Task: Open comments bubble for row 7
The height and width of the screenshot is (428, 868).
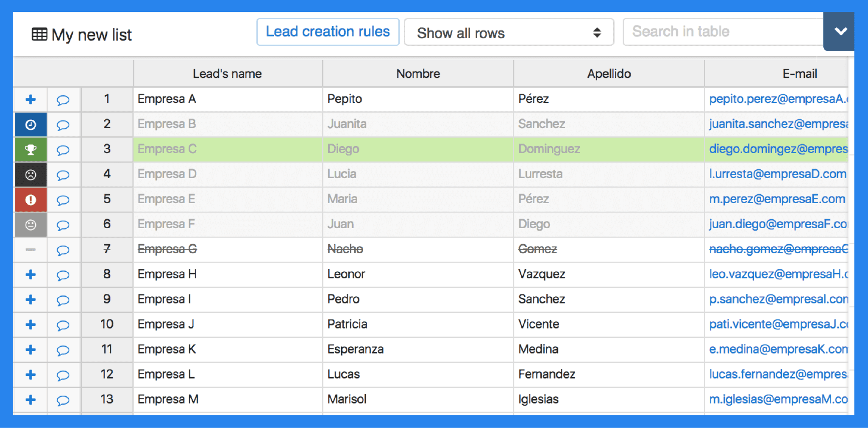Action: (63, 250)
